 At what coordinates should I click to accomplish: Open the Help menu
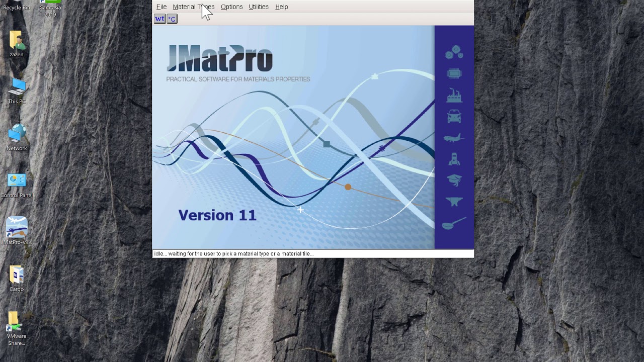pos(282,7)
